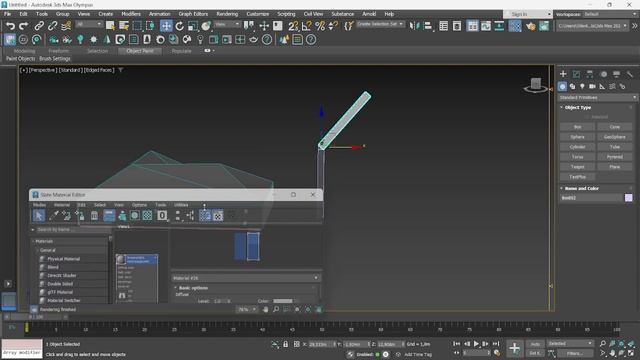Open the Workspaces Default dropdown

610,14
